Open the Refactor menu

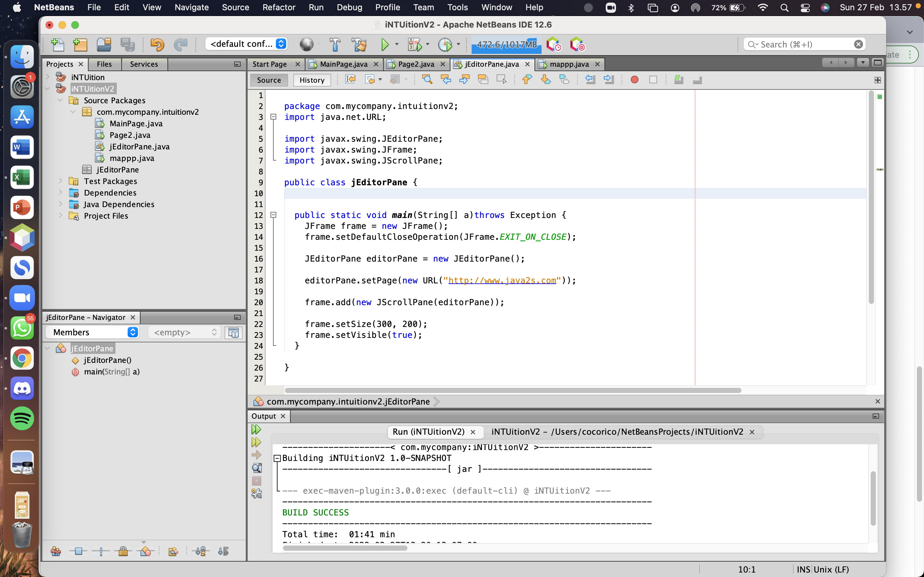[278, 7]
